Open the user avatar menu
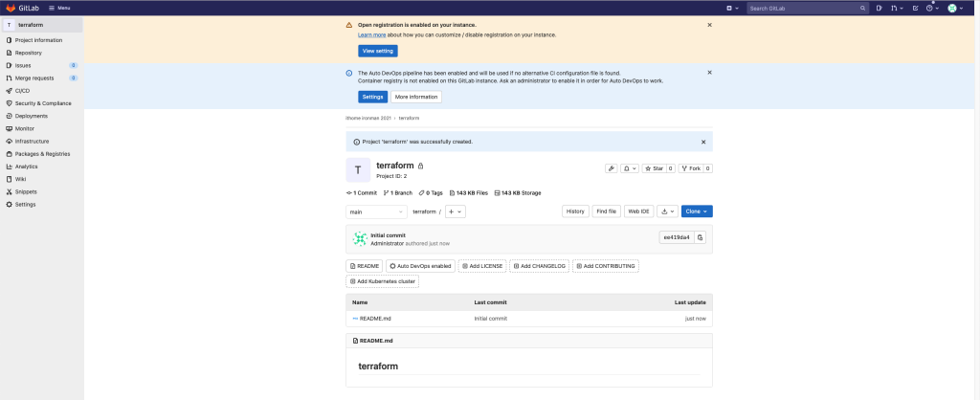 [955, 8]
